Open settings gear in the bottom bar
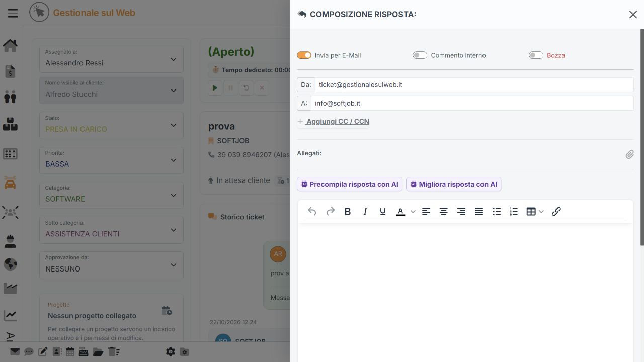 tap(171, 352)
